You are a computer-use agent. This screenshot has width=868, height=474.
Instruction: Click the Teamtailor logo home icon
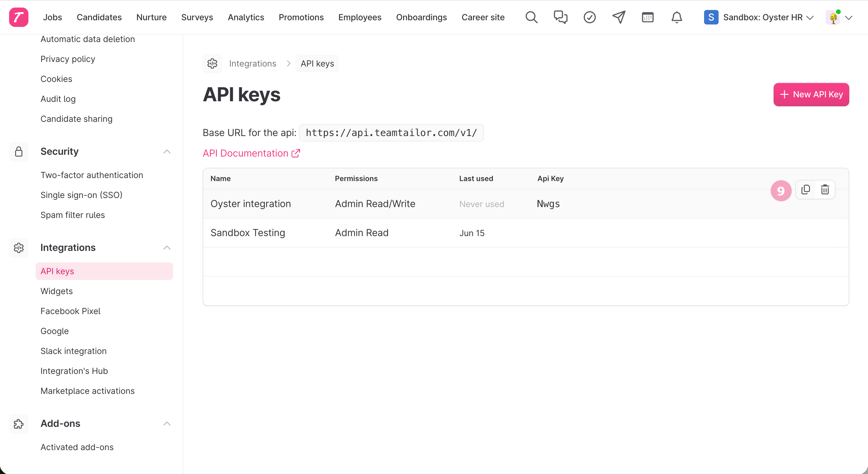[18, 17]
